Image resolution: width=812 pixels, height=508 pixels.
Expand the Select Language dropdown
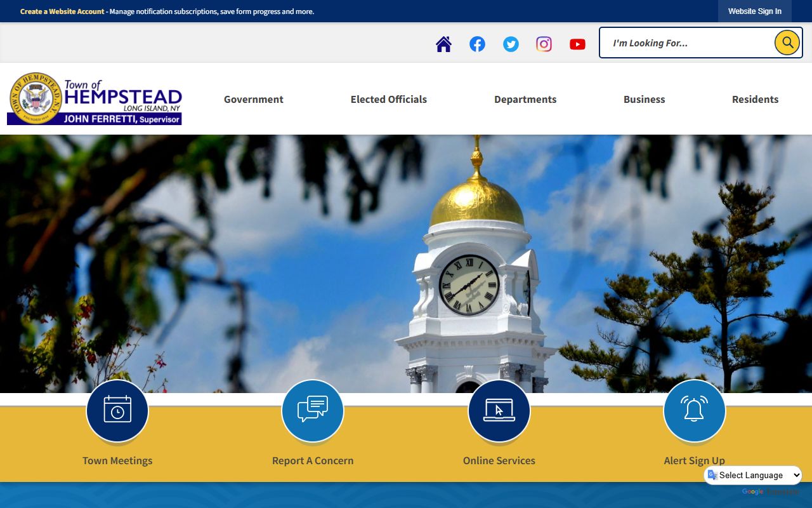click(754, 475)
